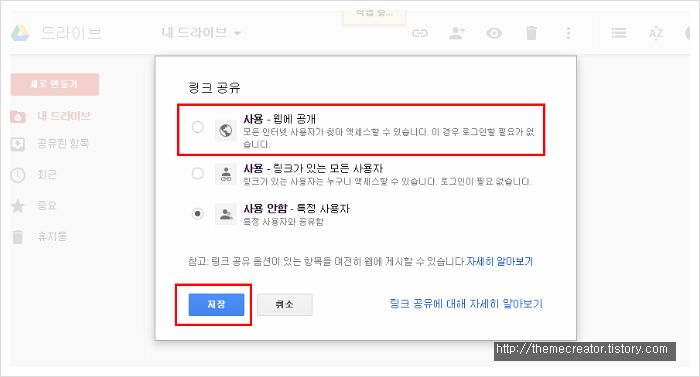Click the sidebar 내 드라이브 folder icon

coord(18,117)
